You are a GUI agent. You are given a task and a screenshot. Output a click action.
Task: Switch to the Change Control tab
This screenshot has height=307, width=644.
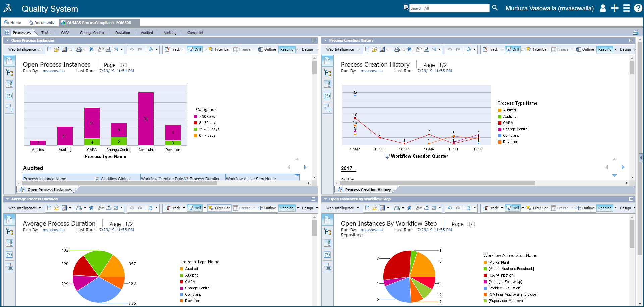click(92, 33)
